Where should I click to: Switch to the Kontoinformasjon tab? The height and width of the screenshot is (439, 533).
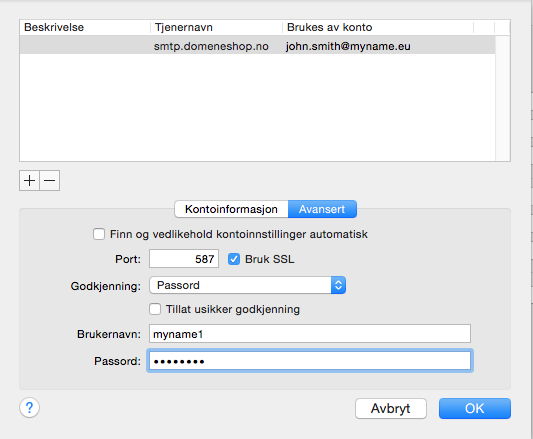coord(231,209)
